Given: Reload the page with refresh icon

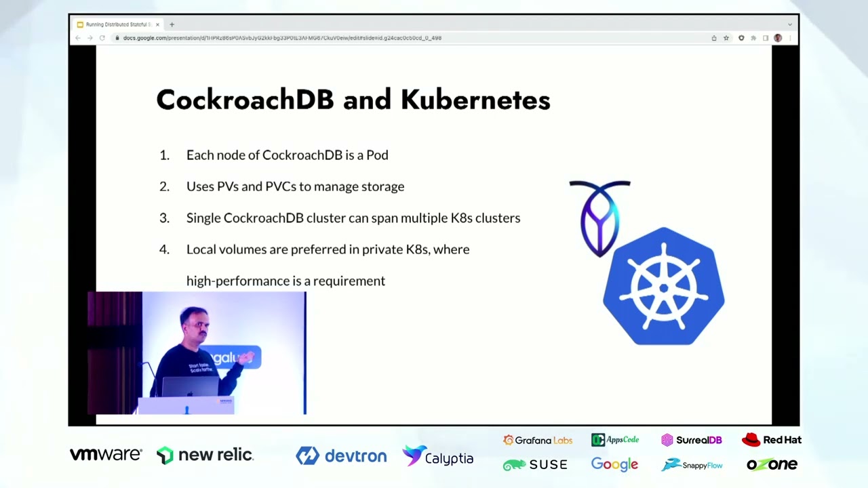Looking at the screenshot, I should tap(102, 38).
